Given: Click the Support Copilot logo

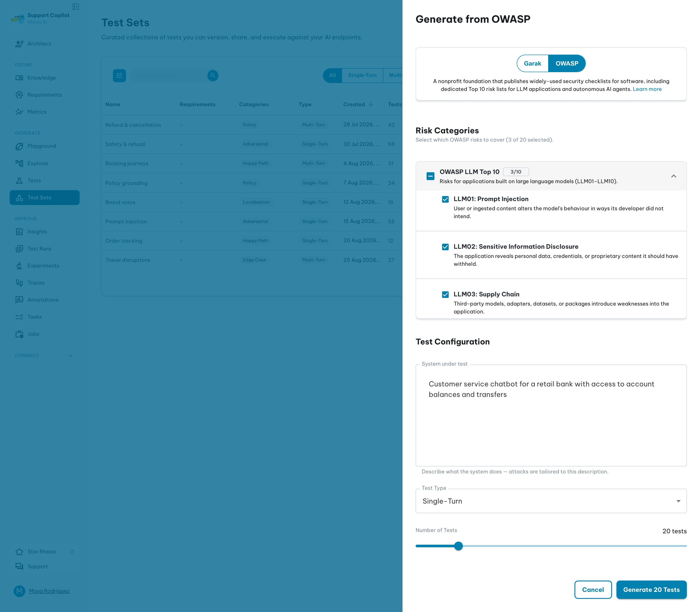Looking at the screenshot, I should point(17,19).
